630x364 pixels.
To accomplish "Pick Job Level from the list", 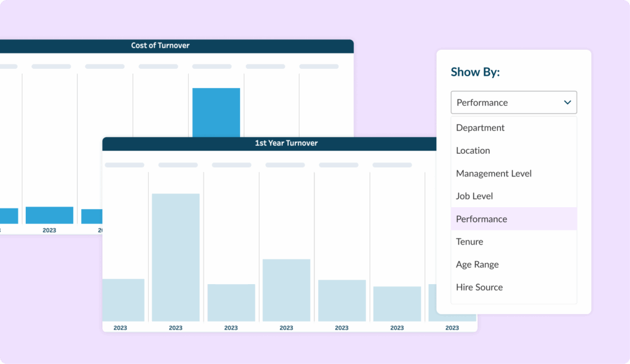I will [474, 196].
